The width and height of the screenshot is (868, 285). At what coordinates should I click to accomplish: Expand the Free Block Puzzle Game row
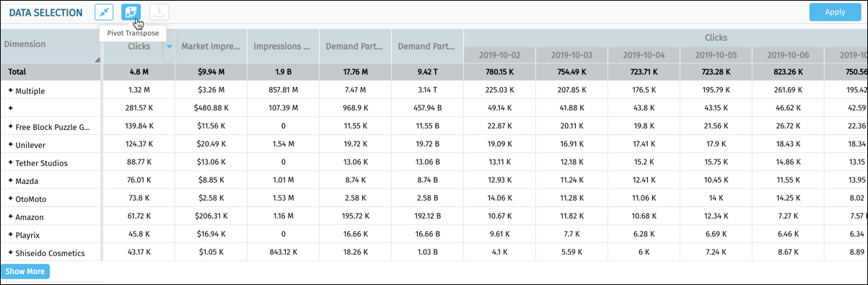pos(11,127)
